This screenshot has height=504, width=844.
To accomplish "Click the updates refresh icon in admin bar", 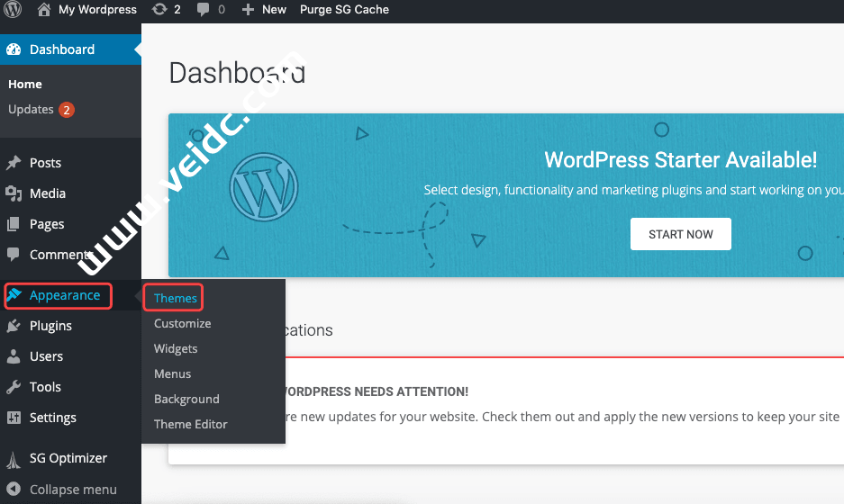I will click(159, 10).
